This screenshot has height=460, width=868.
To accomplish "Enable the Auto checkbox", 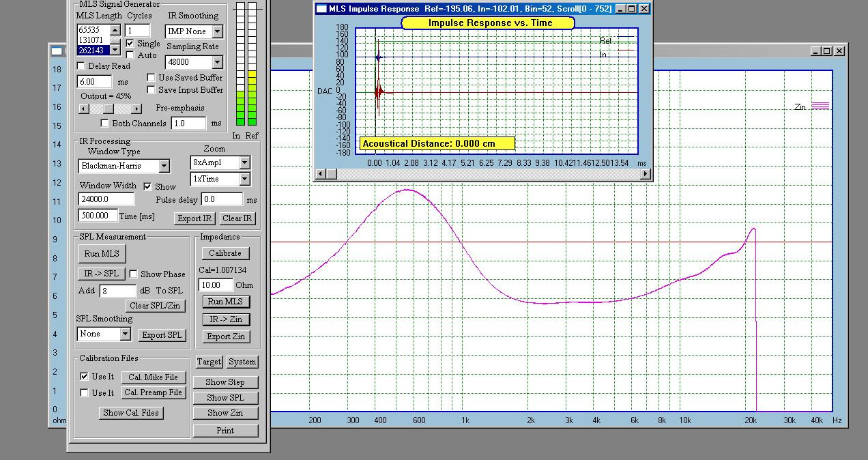I will pos(130,55).
